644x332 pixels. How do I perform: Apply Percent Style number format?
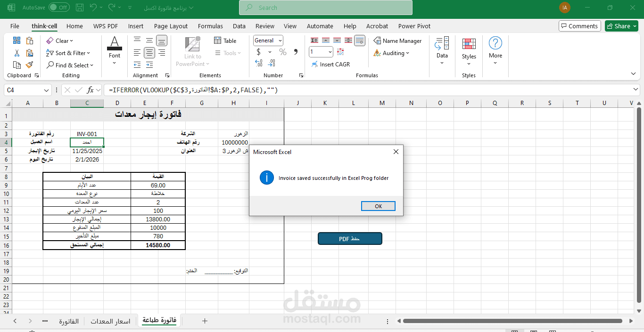point(283,52)
